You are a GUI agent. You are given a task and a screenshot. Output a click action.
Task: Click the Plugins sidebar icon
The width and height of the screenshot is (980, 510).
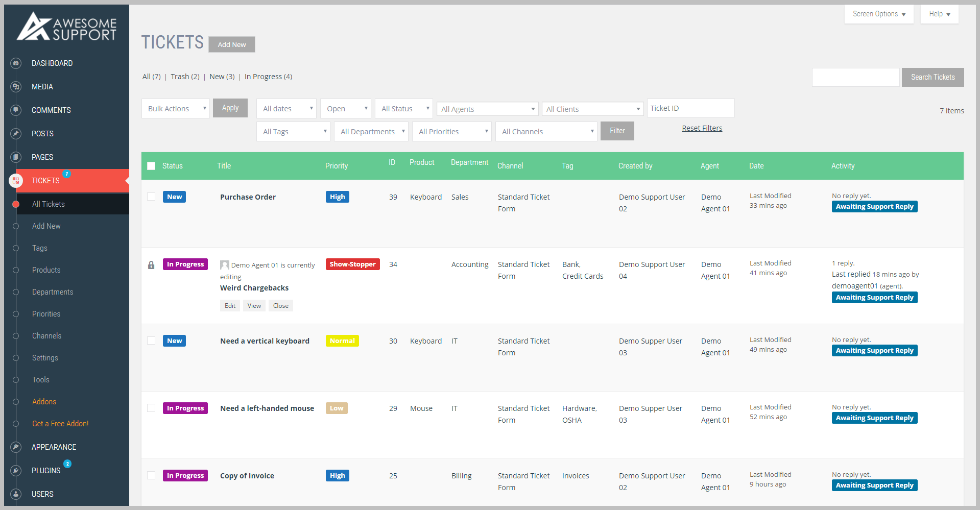tap(16, 471)
